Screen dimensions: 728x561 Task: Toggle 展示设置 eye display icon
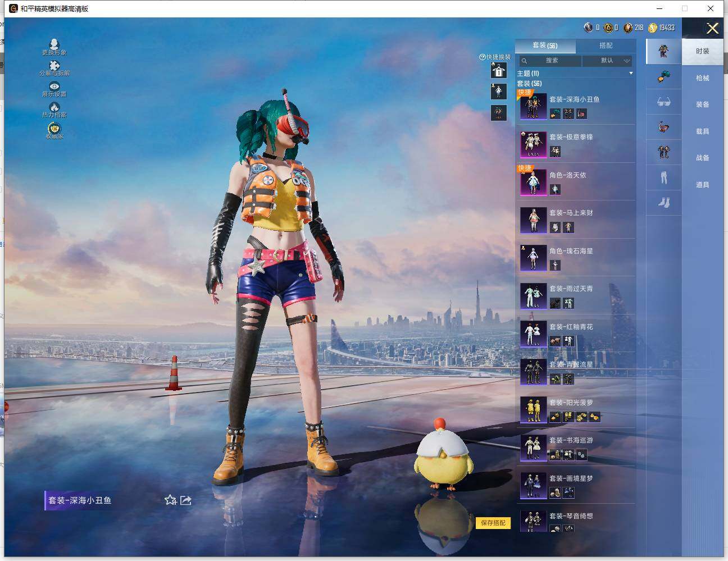pyautogui.click(x=54, y=86)
